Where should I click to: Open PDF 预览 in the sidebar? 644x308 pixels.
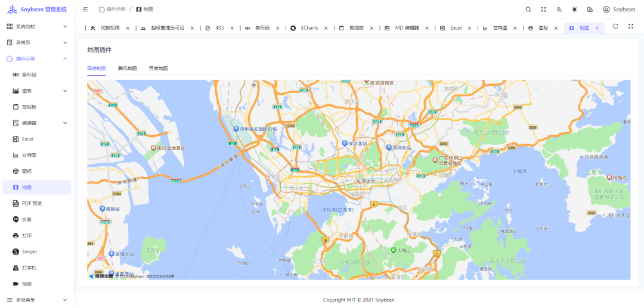[x=32, y=203]
